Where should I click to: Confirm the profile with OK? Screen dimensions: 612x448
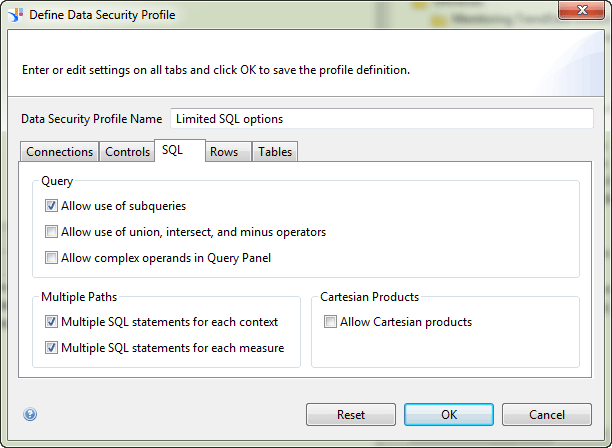449,414
